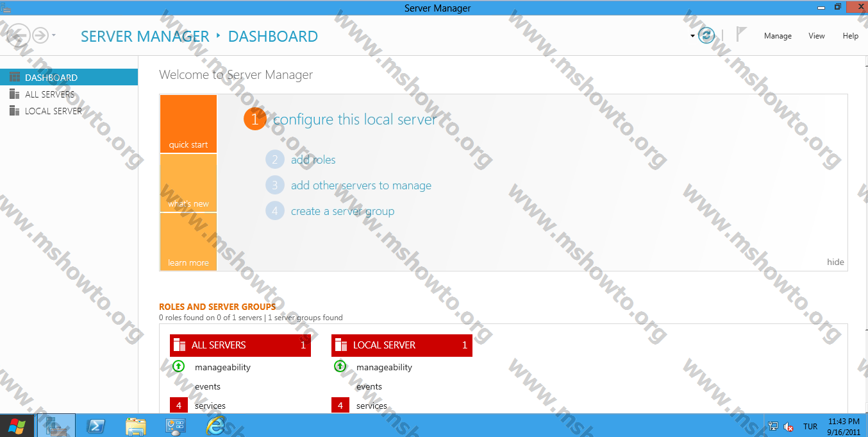Click the add roles link

pyautogui.click(x=313, y=160)
